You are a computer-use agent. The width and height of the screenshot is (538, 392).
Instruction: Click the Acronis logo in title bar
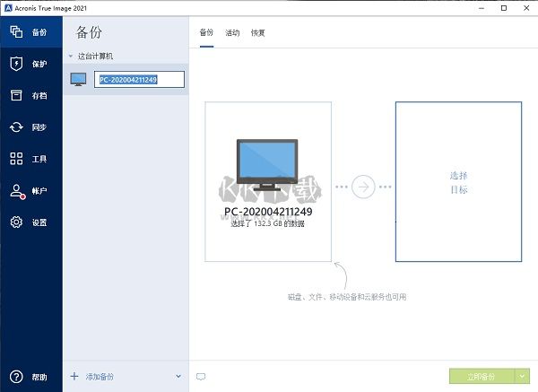[8, 8]
